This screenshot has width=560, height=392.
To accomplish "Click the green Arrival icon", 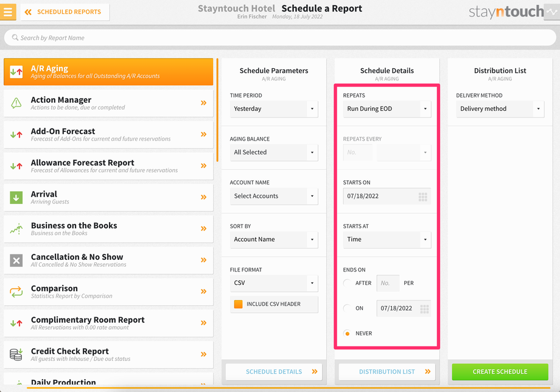I will click(x=16, y=197).
